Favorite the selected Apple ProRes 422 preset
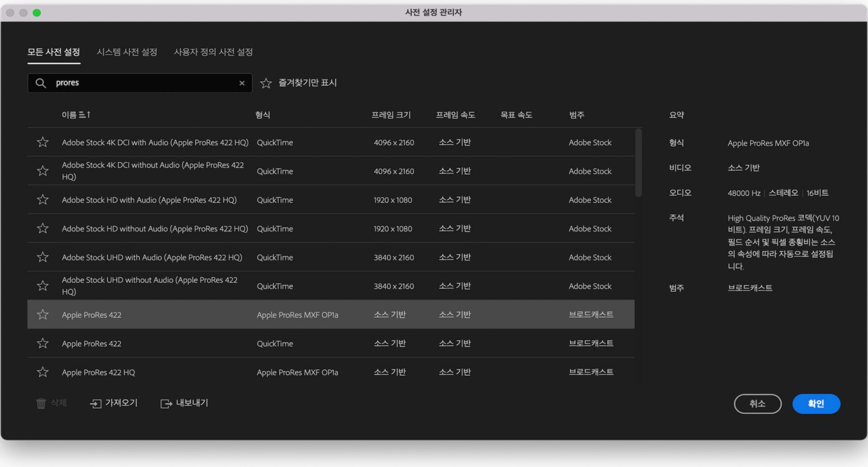This screenshot has width=868, height=467. [x=42, y=314]
